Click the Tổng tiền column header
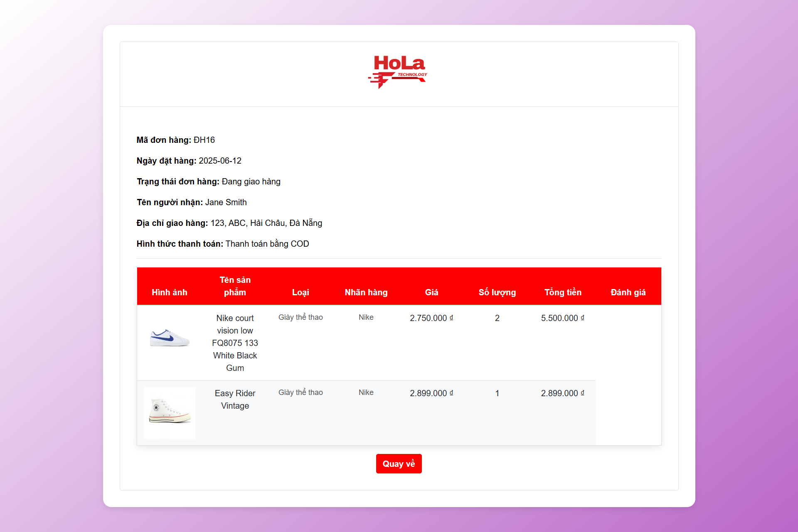The image size is (798, 532). (563, 292)
